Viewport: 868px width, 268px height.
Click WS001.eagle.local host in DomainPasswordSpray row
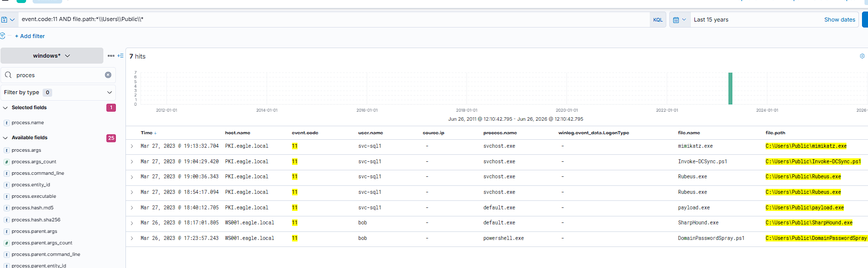[249, 238]
